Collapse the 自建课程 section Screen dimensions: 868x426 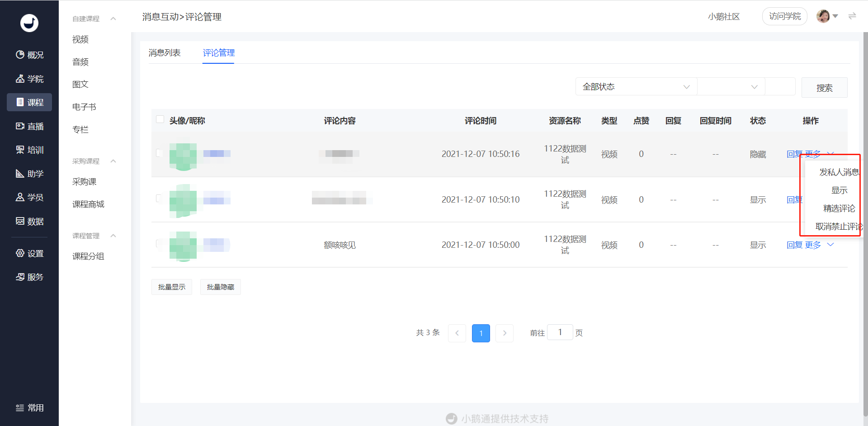click(113, 19)
